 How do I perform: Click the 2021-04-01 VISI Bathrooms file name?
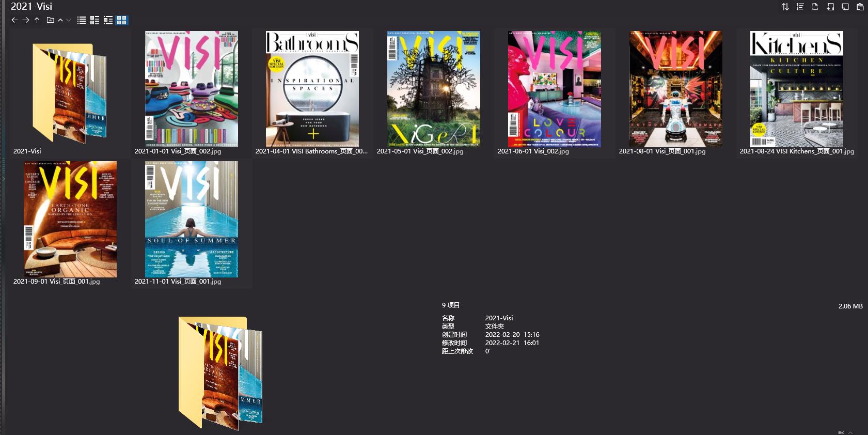[x=311, y=151]
